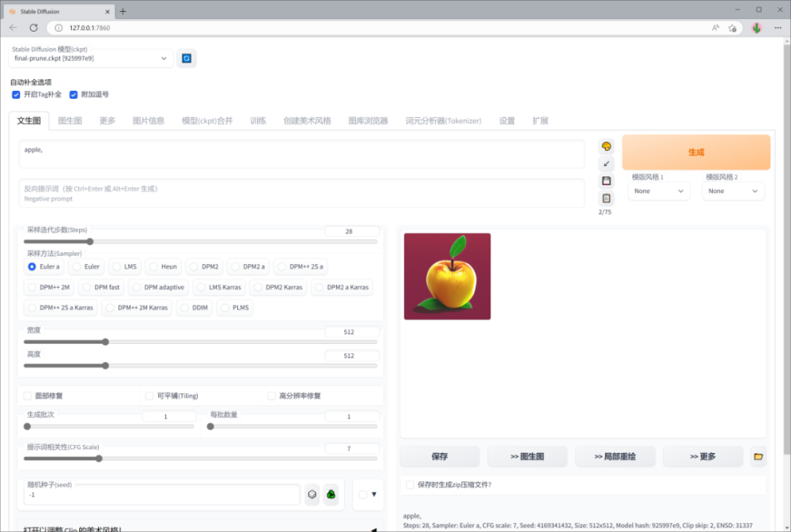Reload the page with browser refresh icon
Screen dimensions: 791x532
[33, 28]
